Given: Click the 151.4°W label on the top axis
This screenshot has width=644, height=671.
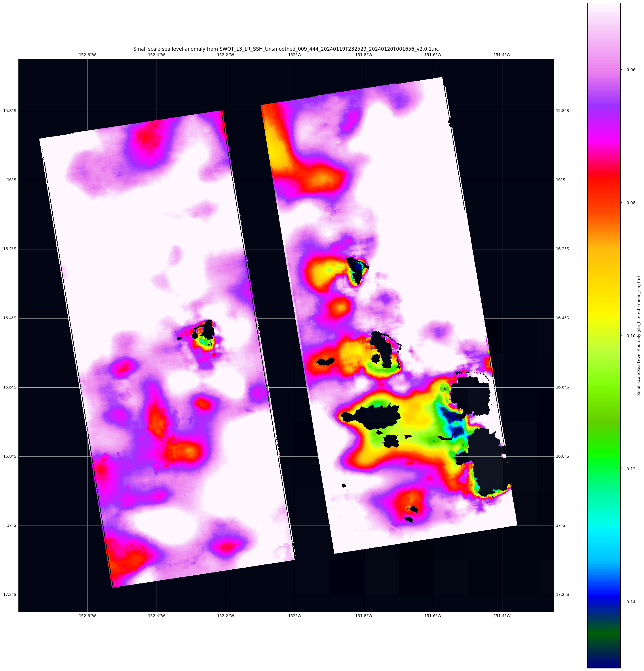Looking at the screenshot, I should point(502,55).
